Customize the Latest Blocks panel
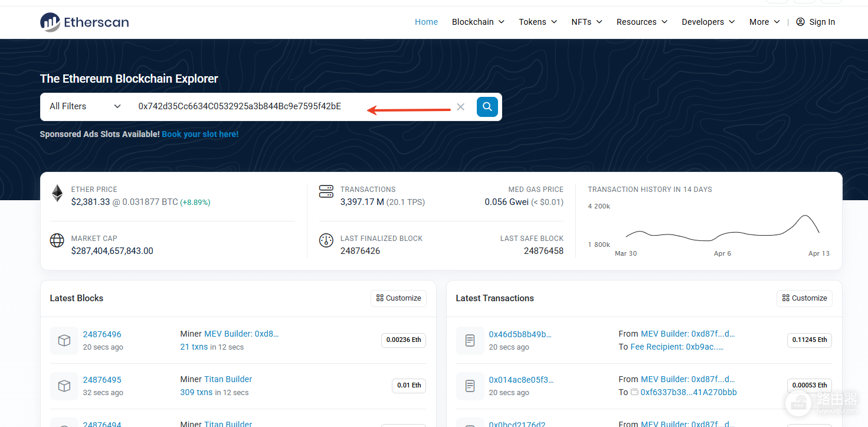Screen dimensions: 868x427 click(x=399, y=298)
